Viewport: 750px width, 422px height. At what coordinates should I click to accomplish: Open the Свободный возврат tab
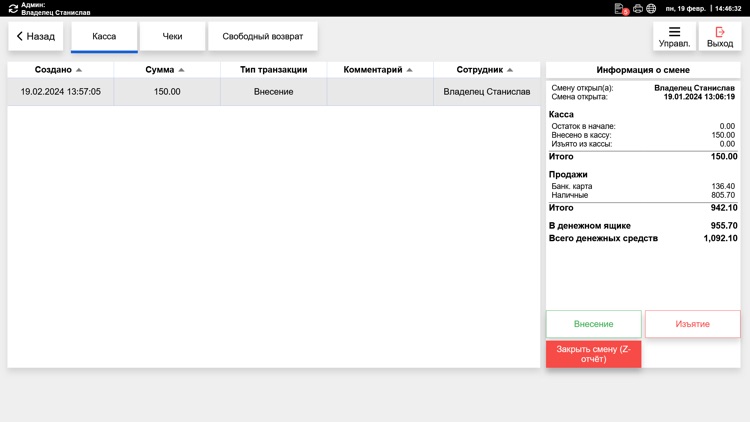(x=263, y=36)
